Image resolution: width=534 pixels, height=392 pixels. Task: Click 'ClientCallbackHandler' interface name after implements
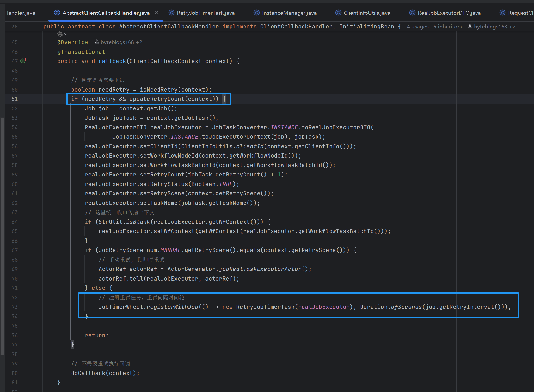click(x=296, y=27)
